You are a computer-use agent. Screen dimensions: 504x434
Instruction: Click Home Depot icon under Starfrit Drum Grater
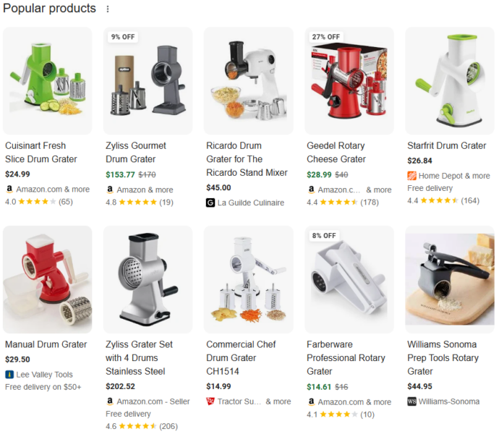click(x=411, y=176)
